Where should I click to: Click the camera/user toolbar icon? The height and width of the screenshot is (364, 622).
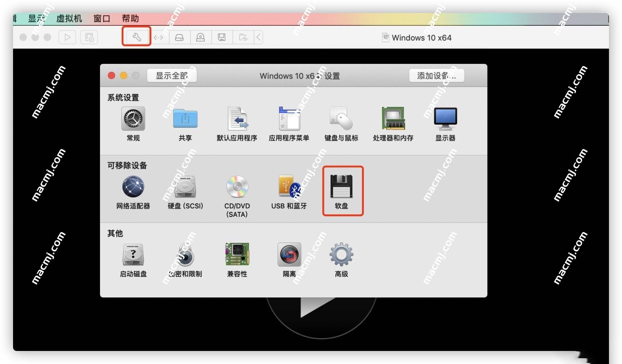tap(200, 37)
